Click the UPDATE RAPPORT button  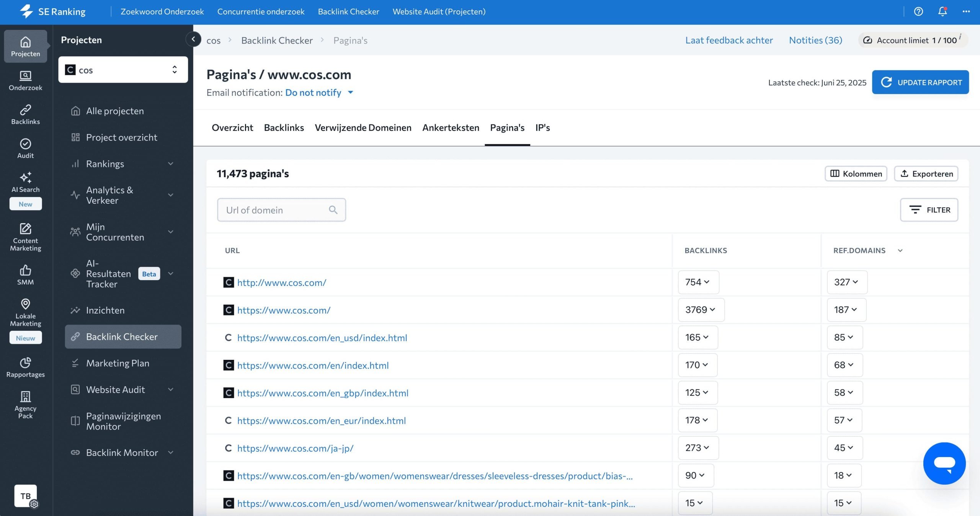pyautogui.click(x=920, y=82)
